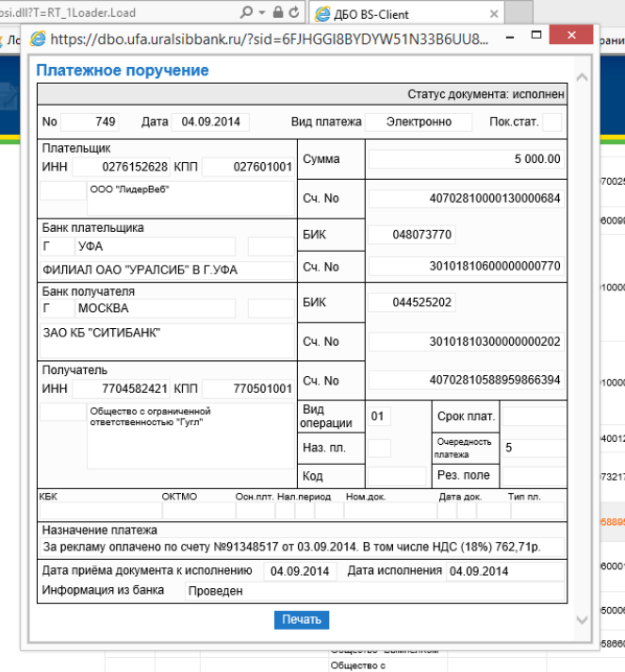
Task: Open the search dropdown arrow in address bar
Action: pos(262,12)
